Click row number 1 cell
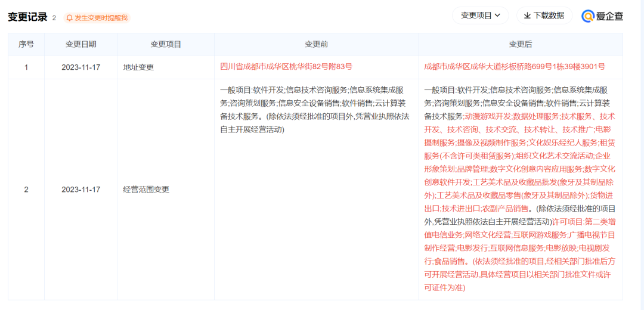644x310 pixels. pyautogui.click(x=26, y=67)
